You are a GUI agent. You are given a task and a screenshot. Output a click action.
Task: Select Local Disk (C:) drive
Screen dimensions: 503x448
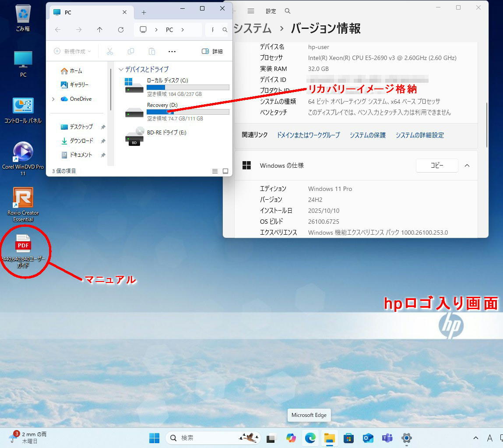pos(177,87)
